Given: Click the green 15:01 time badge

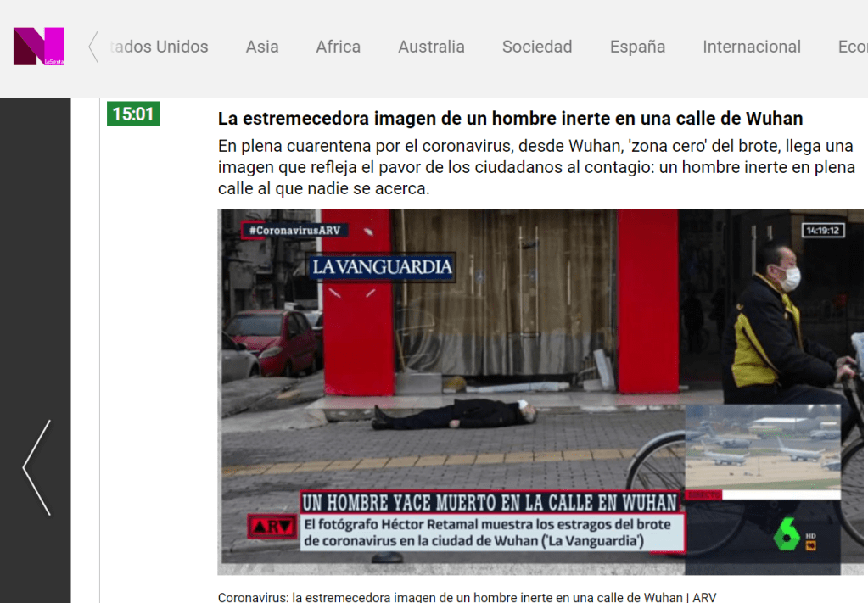Looking at the screenshot, I should [133, 114].
